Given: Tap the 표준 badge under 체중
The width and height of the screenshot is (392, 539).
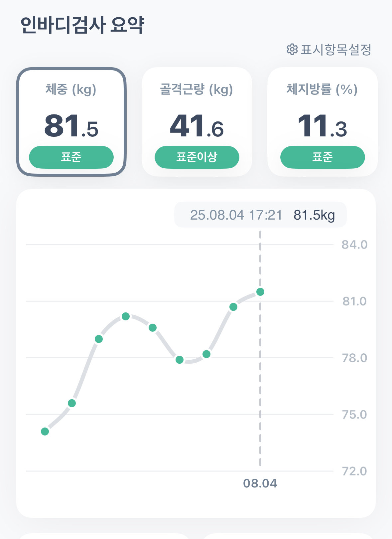Looking at the screenshot, I should 71,157.
